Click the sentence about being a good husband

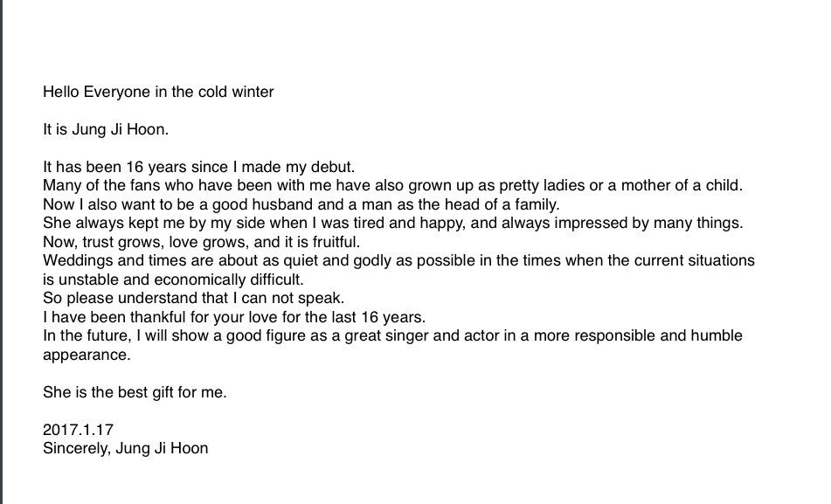[301, 204]
